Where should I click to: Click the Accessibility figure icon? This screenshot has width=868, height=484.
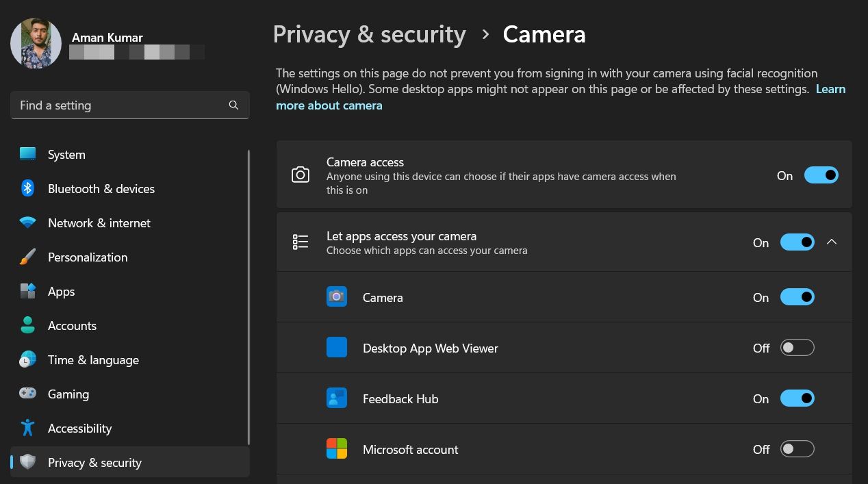coord(27,428)
